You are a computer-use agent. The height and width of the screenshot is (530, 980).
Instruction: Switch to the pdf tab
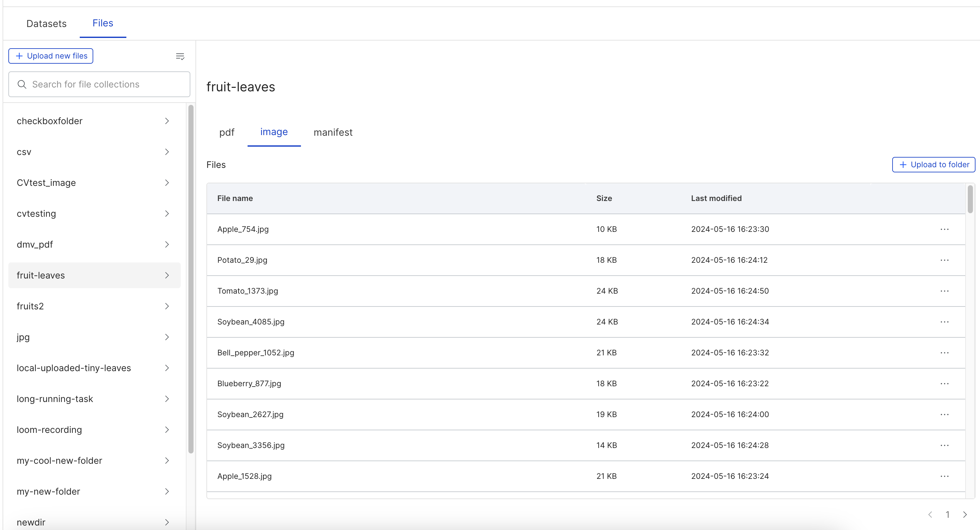pos(226,132)
